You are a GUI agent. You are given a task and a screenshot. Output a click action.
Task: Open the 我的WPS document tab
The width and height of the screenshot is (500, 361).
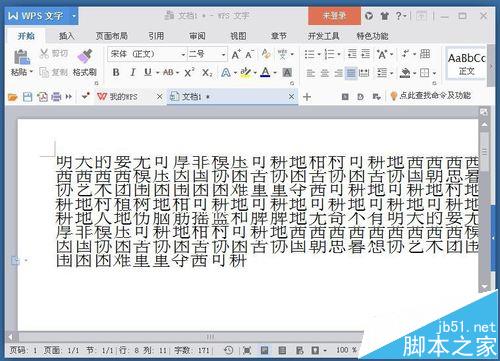[x=123, y=97]
